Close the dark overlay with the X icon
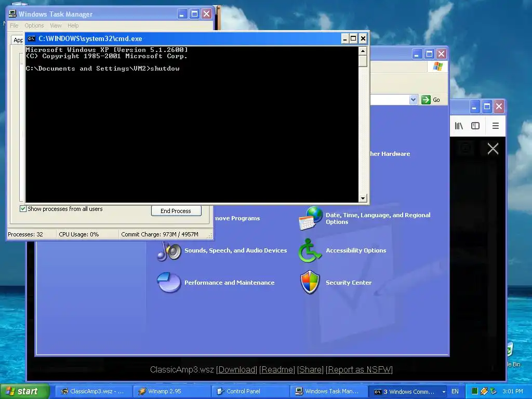Screen dimensions: 532x399 click(x=493, y=149)
